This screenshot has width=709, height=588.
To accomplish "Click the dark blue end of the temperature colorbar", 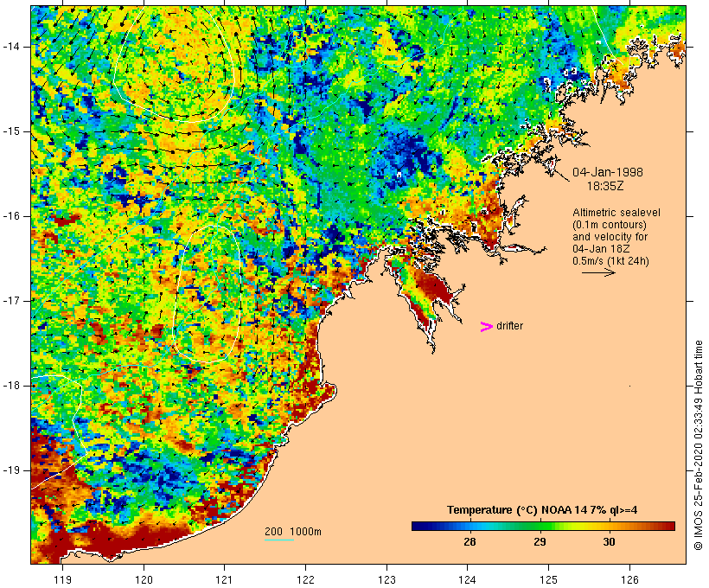I will 420,525.
